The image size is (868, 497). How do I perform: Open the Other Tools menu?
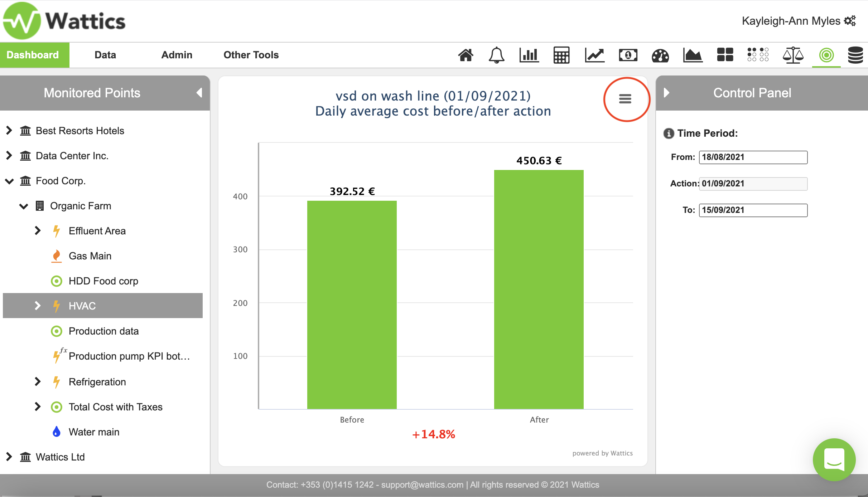tap(251, 55)
